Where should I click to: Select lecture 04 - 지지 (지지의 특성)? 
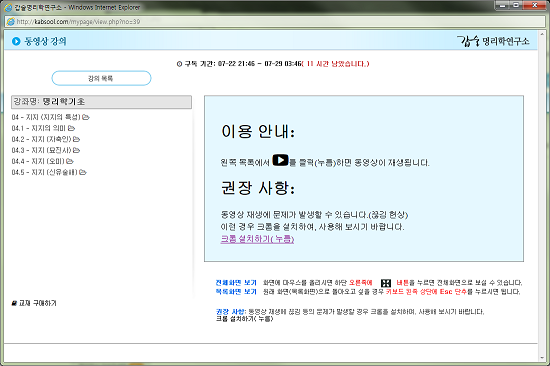pyautogui.click(x=46, y=117)
